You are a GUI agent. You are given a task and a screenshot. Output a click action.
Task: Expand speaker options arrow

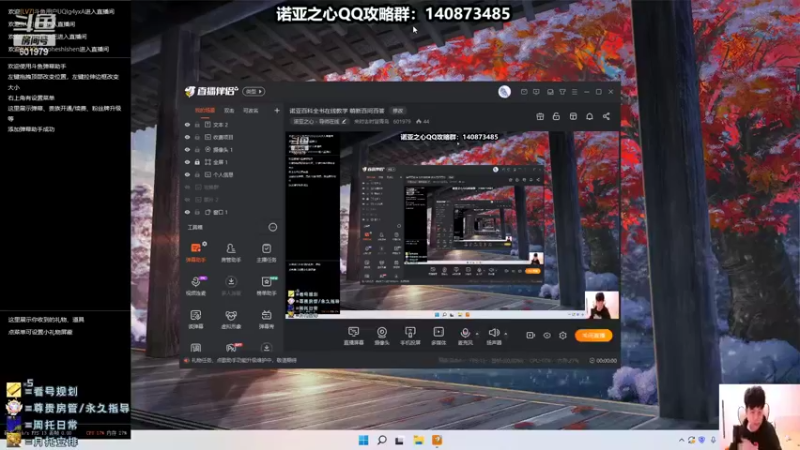click(x=506, y=334)
